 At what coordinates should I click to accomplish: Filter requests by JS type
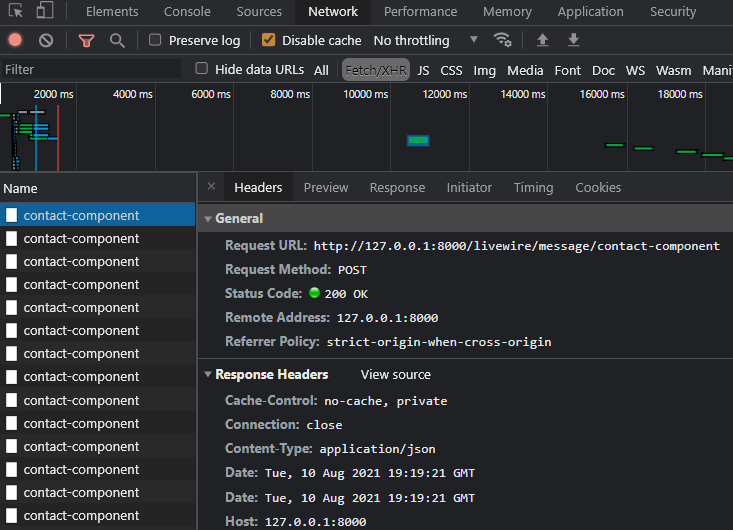pos(423,71)
